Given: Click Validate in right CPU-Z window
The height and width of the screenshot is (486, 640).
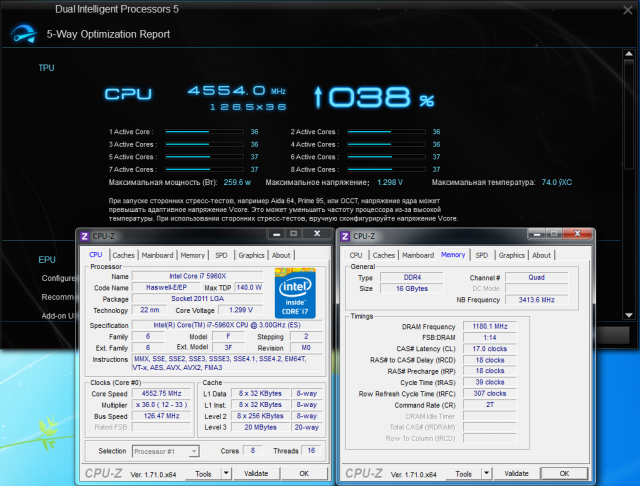Looking at the screenshot, I should [517, 474].
